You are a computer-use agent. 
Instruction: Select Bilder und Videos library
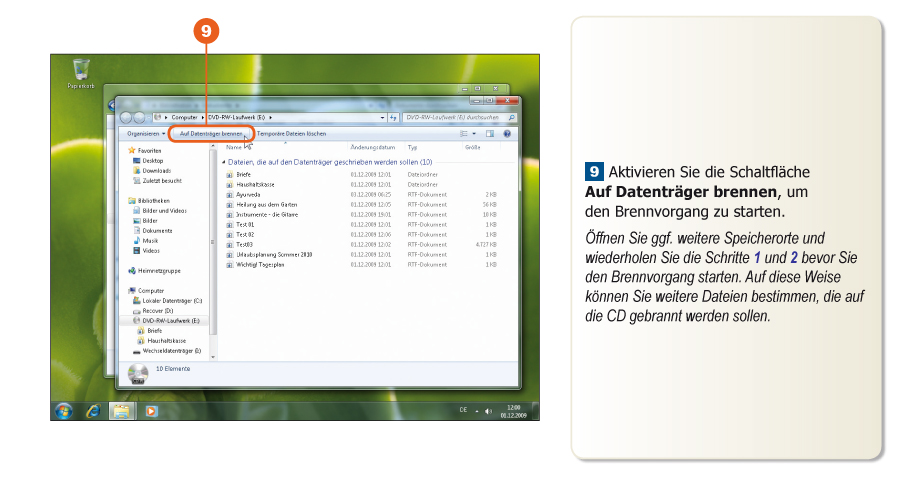coord(163,211)
